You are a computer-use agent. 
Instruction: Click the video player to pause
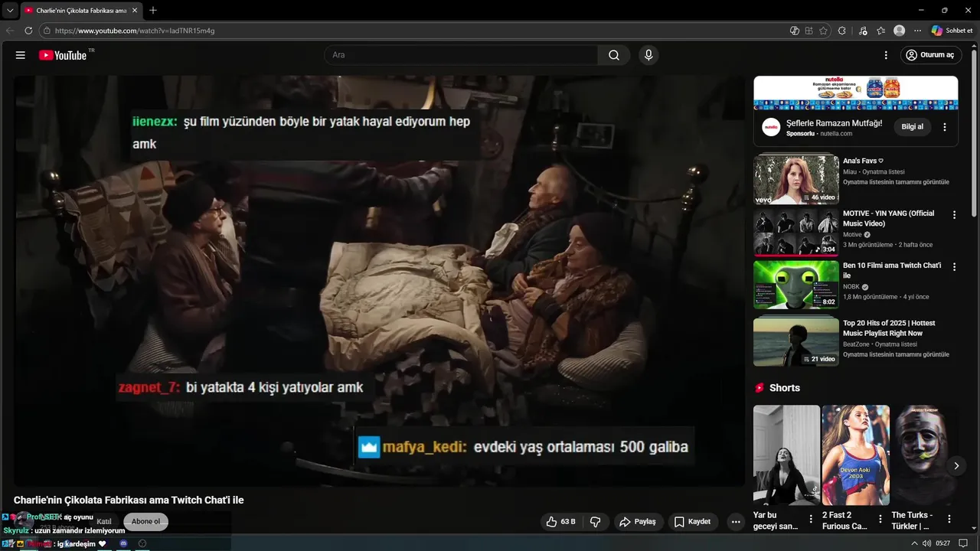pyautogui.click(x=379, y=280)
